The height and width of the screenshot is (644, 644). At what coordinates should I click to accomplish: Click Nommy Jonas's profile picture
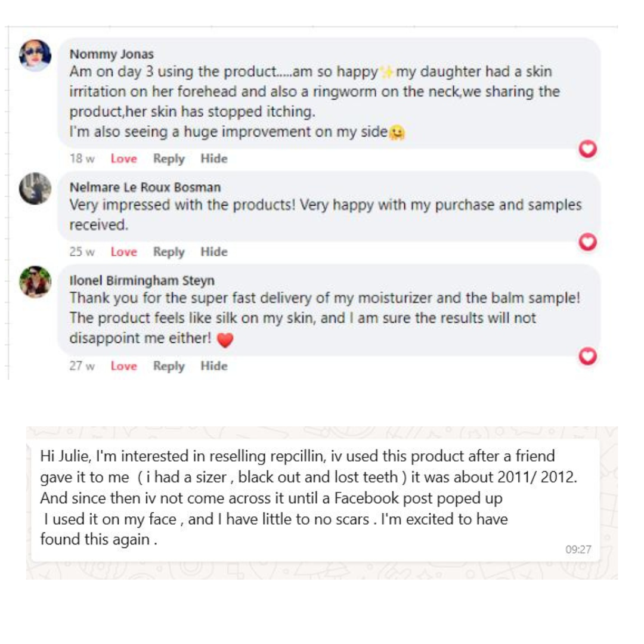[35, 55]
